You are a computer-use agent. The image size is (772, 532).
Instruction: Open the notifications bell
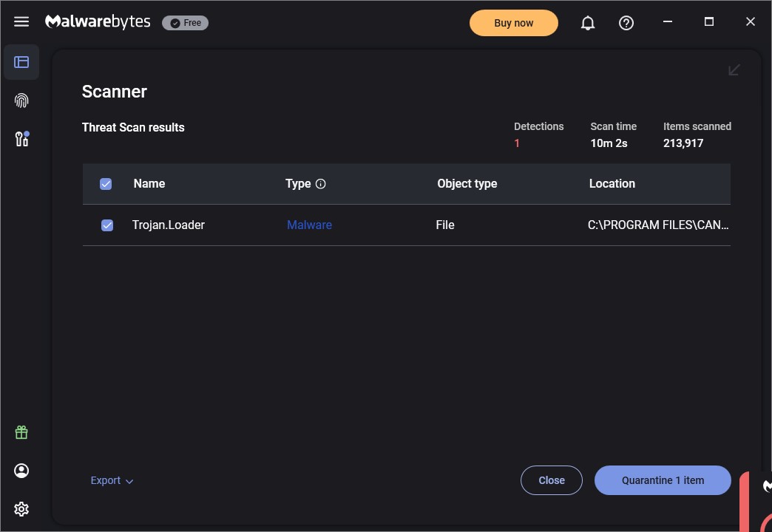point(588,23)
